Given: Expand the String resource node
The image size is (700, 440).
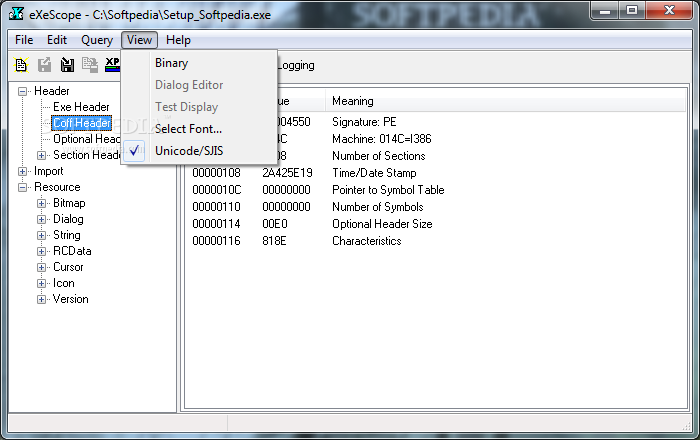Looking at the screenshot, I should [41, 236].
